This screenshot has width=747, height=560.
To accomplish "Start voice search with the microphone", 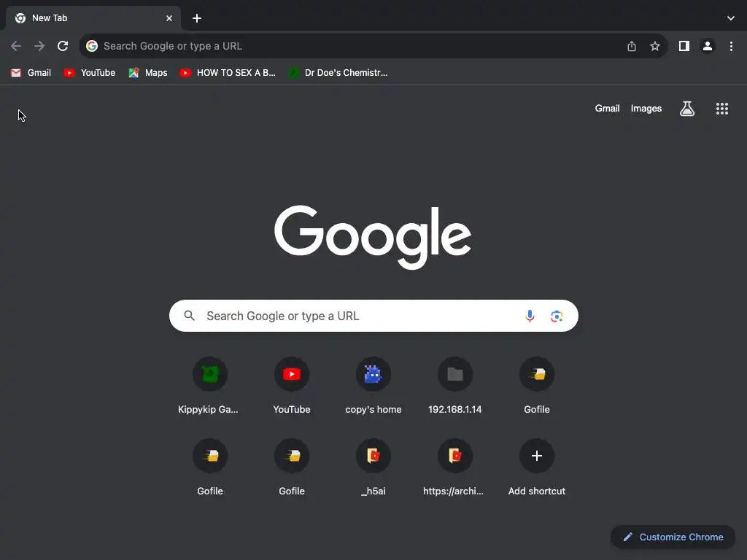I will tap(530, 316).
